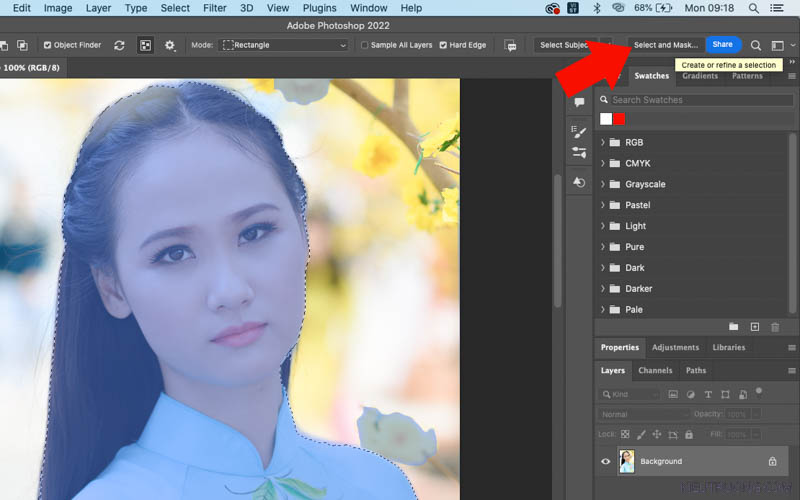This screenshot has height=500, width=800.
Task: Open the Properties panel menu icon
Action: tap(792, 347)
